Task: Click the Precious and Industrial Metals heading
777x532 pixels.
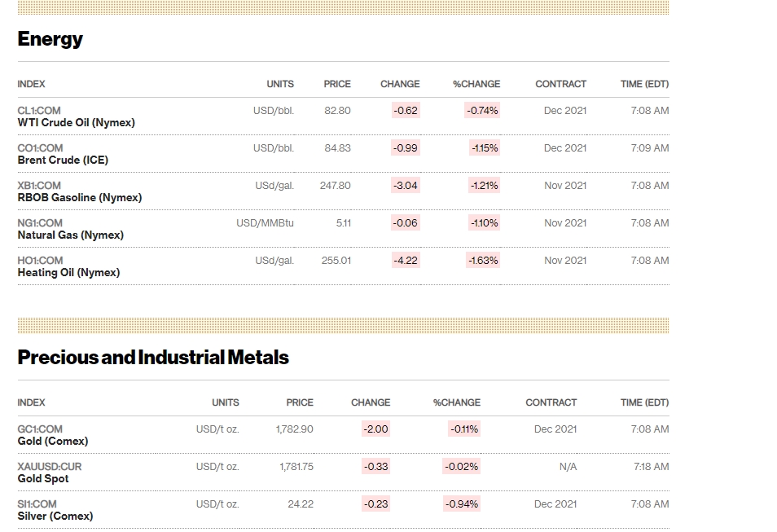Action: tap(153, 358)
